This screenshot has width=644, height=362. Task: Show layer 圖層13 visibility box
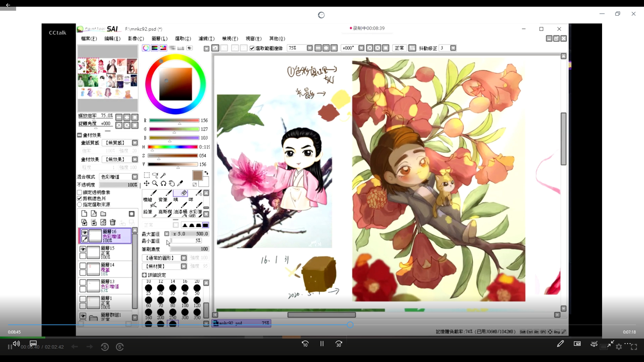click(83, 283)
